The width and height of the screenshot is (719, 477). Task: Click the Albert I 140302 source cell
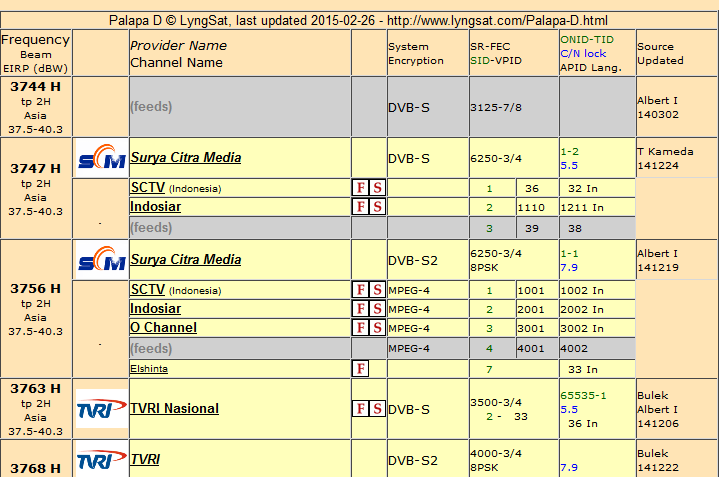click(x=677, y=107)
